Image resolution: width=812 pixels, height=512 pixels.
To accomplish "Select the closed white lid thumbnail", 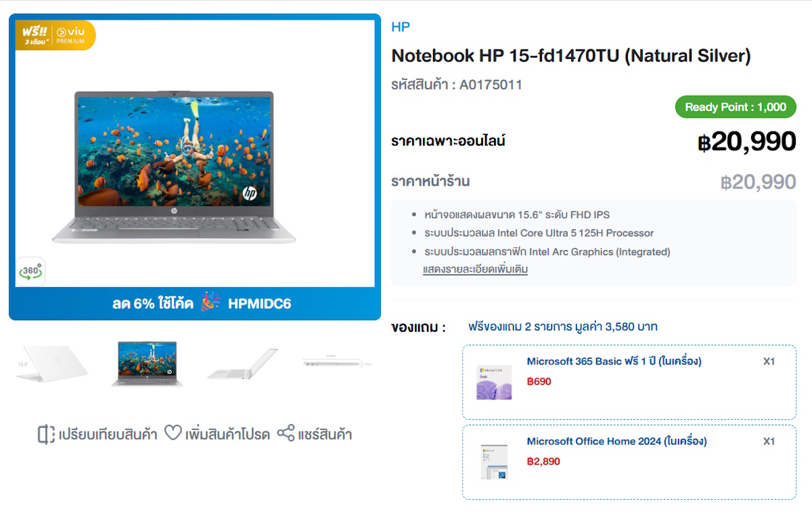I will click(x=51, y=364).
